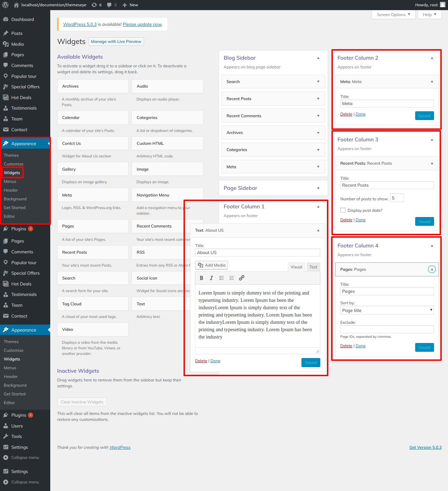Select the Custom HTML available widget
Screen dimensions: 448x491
[x=167, y=143]
